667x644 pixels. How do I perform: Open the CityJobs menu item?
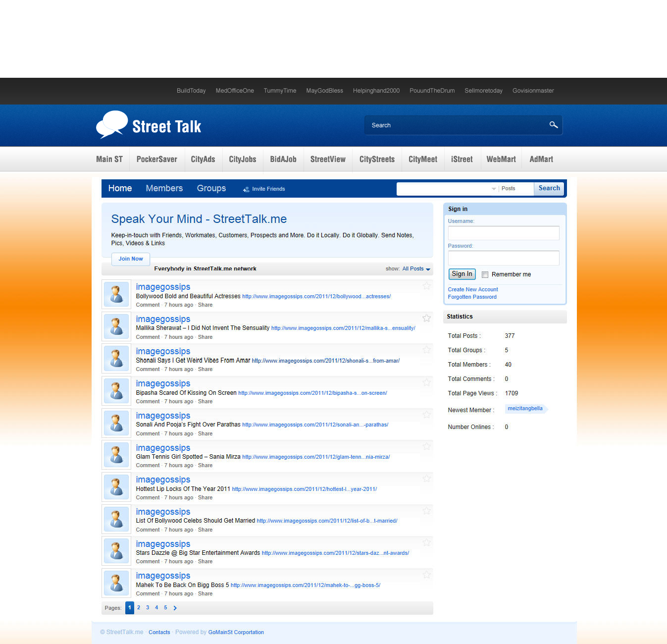pyautogui.click(x=242, y=159)
